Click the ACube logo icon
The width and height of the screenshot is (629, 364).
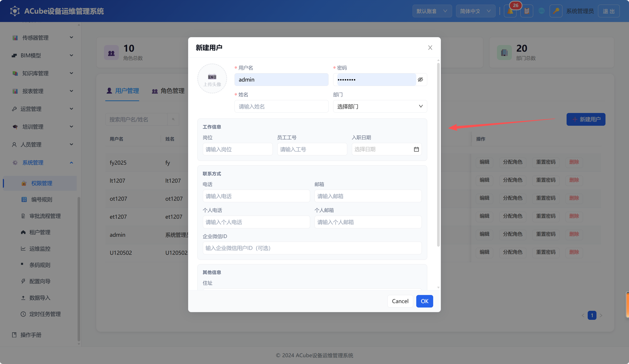(x=15, y=11)
